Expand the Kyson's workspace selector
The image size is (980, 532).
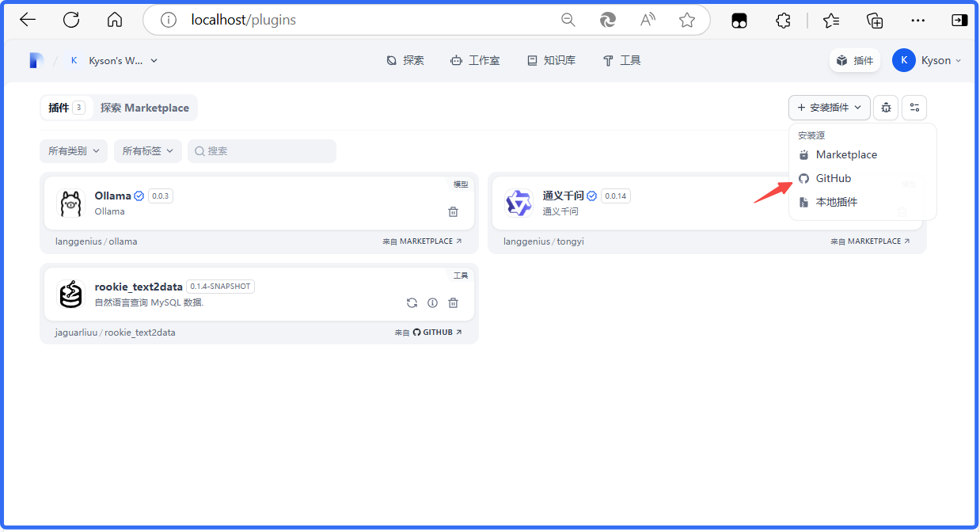[x=114, y=60]
